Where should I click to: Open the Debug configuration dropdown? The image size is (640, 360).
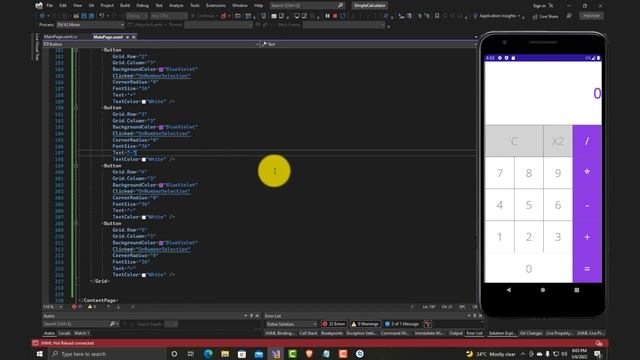137,16
